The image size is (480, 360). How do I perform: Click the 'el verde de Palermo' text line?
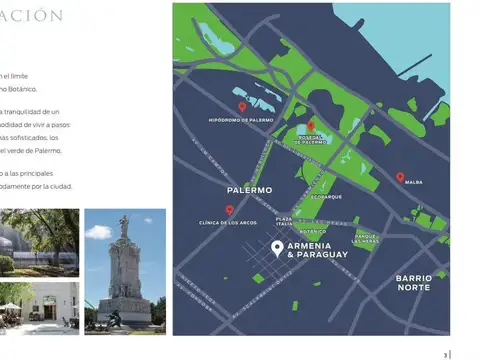point(31,151)
